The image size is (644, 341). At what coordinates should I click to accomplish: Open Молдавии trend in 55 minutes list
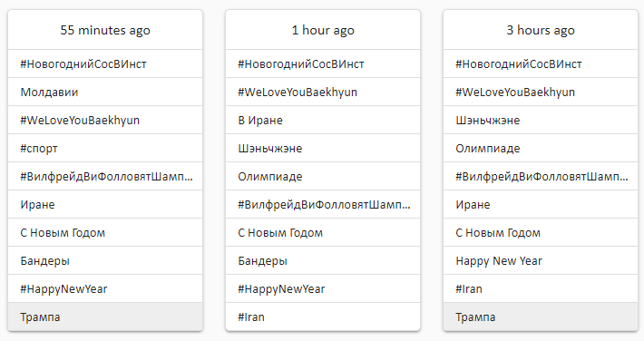pyautogui.click(x=105, y=92)
